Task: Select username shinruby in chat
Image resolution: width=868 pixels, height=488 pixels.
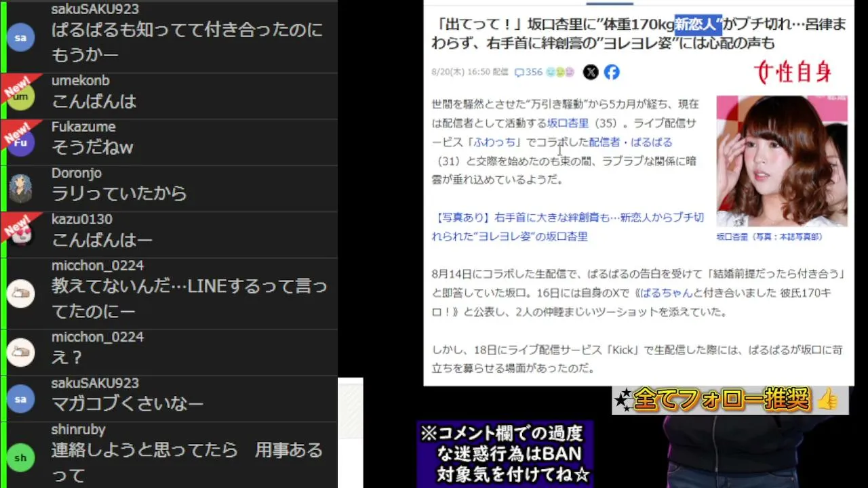Action: tap(78, 429)
